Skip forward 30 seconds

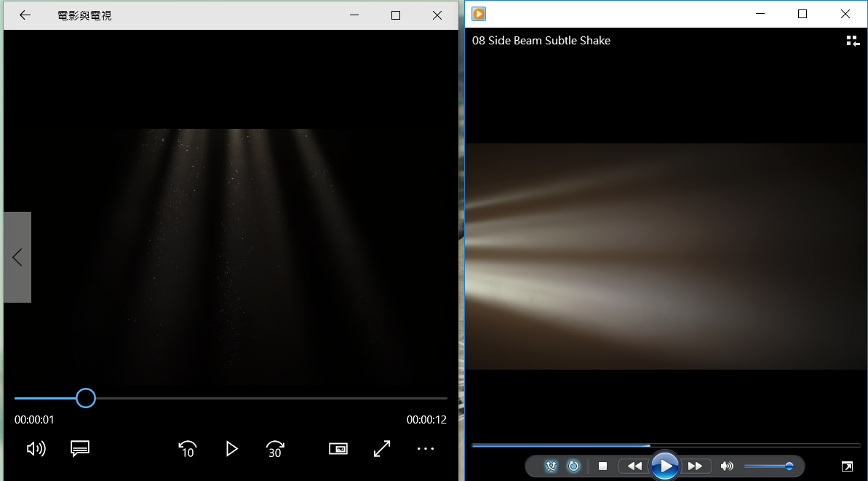tap(275, 449)
